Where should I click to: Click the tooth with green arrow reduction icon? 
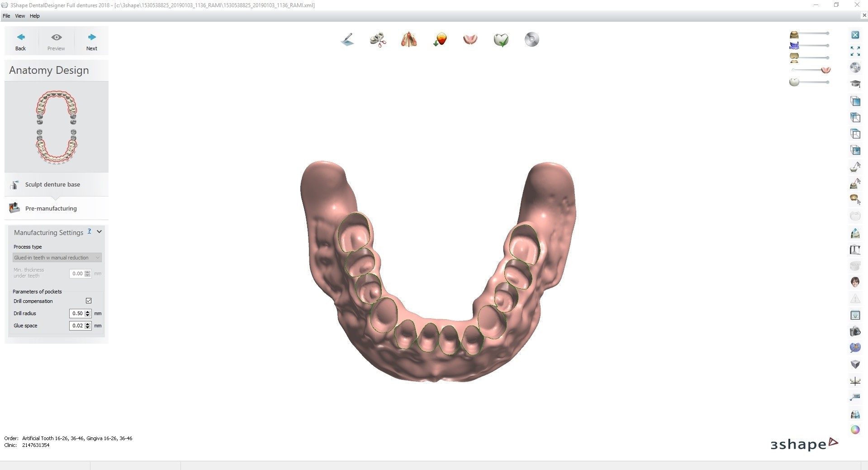pos(440,39)
